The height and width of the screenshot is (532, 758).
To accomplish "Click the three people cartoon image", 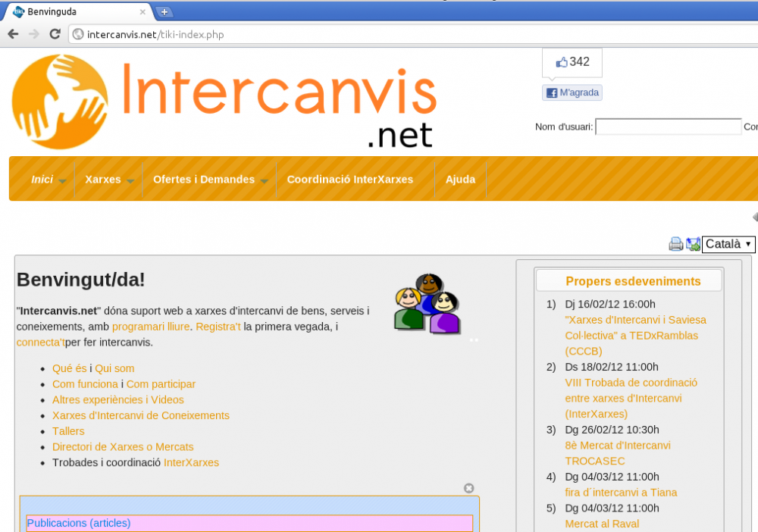I will point(428,305).
